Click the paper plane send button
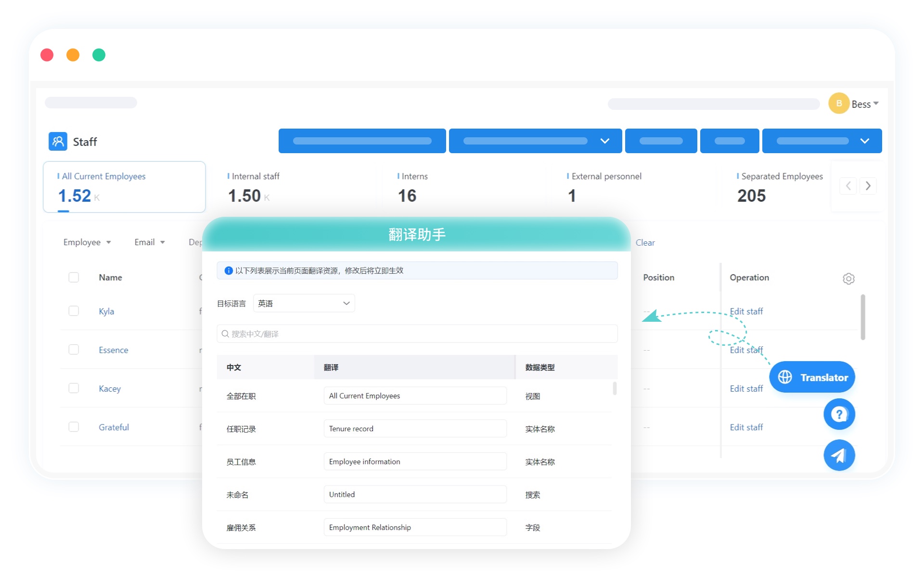Screen dimensions: 924x578 tap(839, 455)
